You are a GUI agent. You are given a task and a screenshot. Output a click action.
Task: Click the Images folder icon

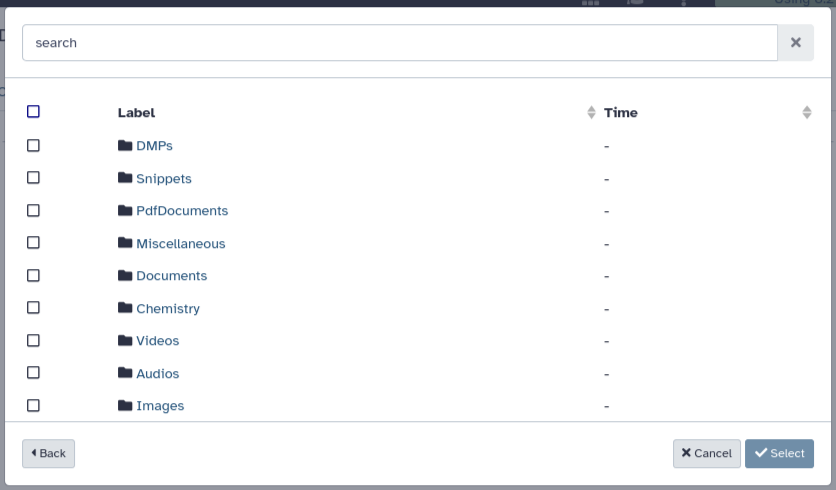pos(125,405)
